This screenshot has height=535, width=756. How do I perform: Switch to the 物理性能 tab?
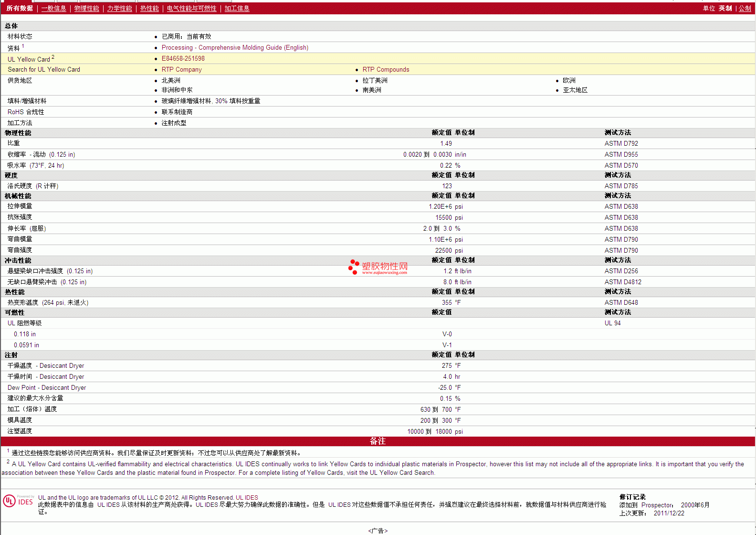tap(86, 9)
